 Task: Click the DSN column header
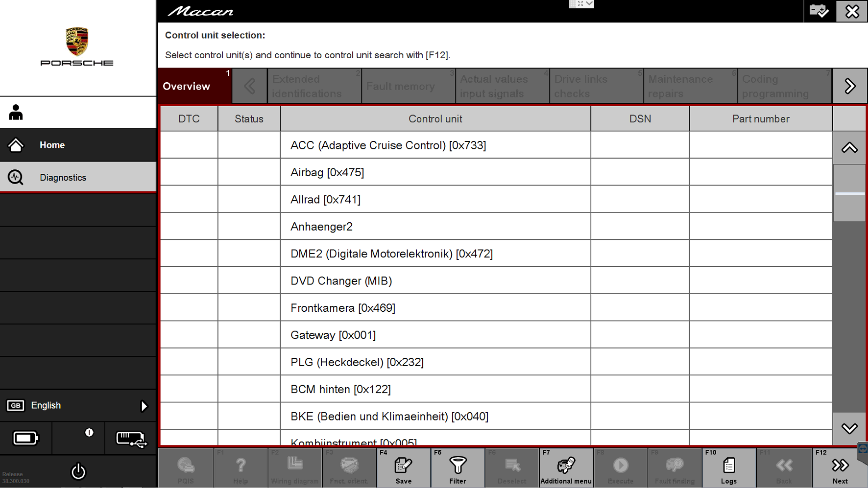[640, 119]
